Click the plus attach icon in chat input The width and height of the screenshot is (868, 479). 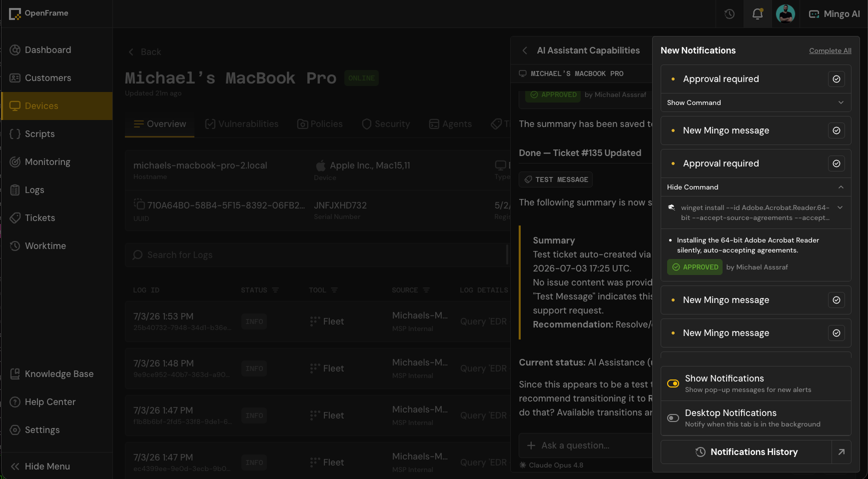coord(531,445)
